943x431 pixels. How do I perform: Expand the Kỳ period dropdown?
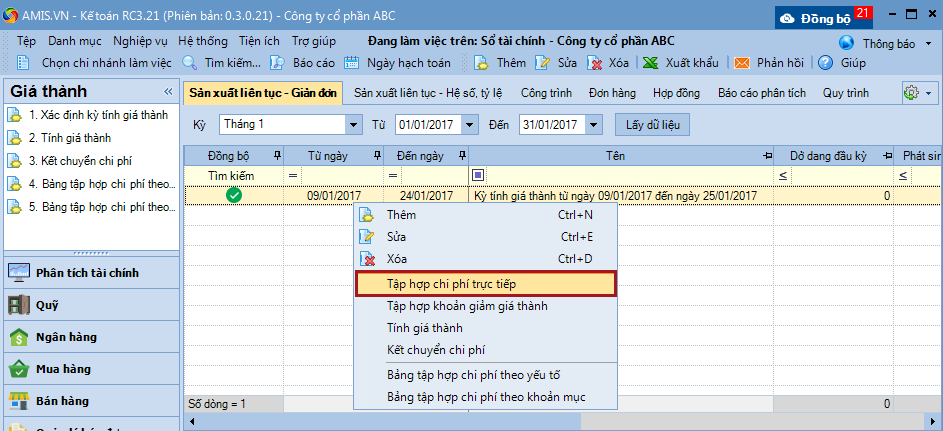(353, 125)
